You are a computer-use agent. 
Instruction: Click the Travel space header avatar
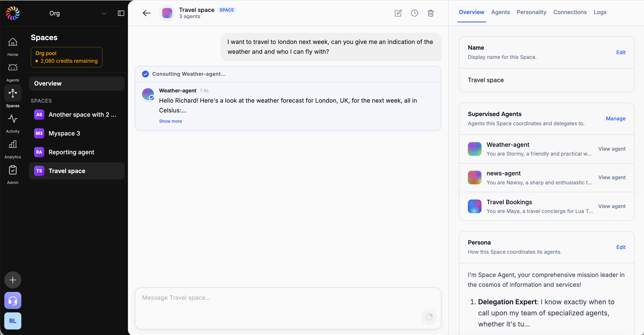pyautogui.click(x=167, y=13)
